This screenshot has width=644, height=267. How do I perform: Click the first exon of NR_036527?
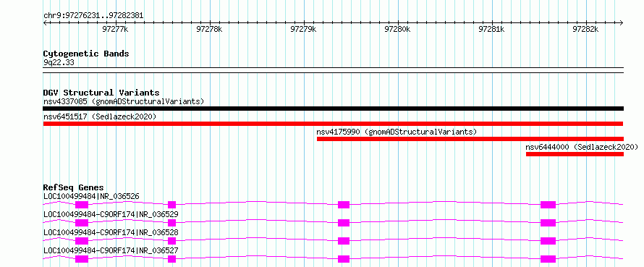[x=82, y=259]
